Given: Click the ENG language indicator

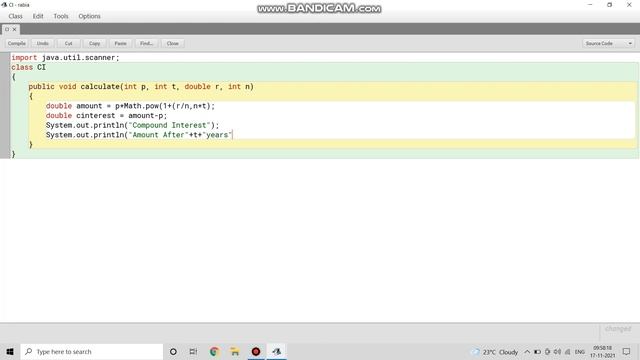Looking at the screenshot, I should (580, 352).
